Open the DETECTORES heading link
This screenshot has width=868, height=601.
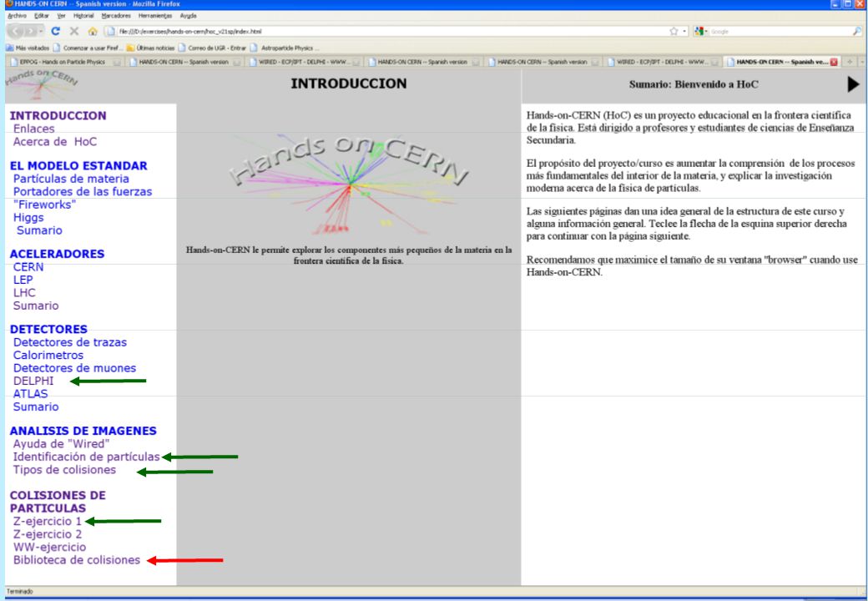coord(48,329)
